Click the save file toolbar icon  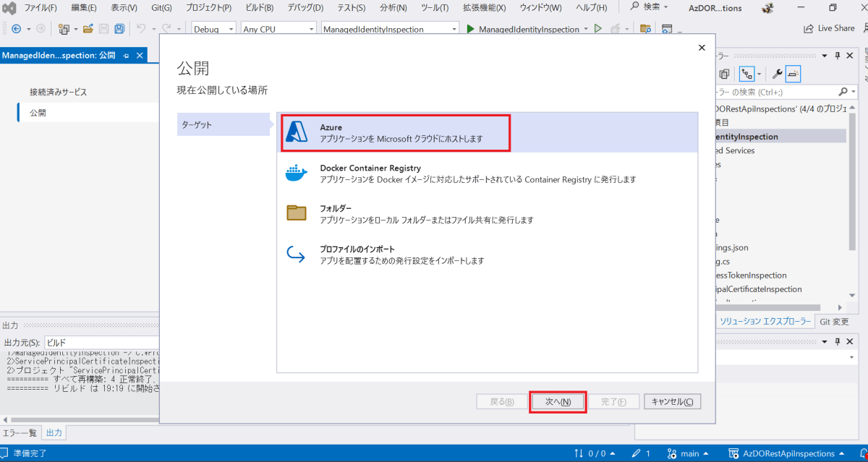point(103,29)
